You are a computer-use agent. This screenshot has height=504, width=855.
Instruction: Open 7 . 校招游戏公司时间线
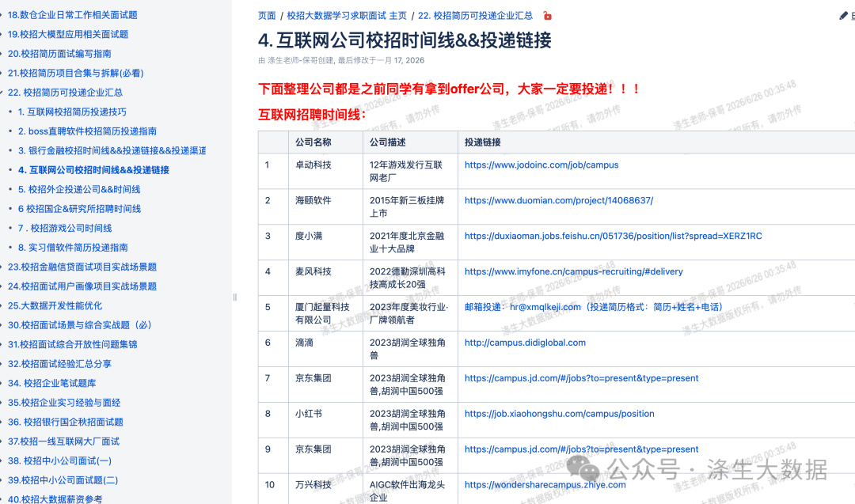click(x=65, y=229)
